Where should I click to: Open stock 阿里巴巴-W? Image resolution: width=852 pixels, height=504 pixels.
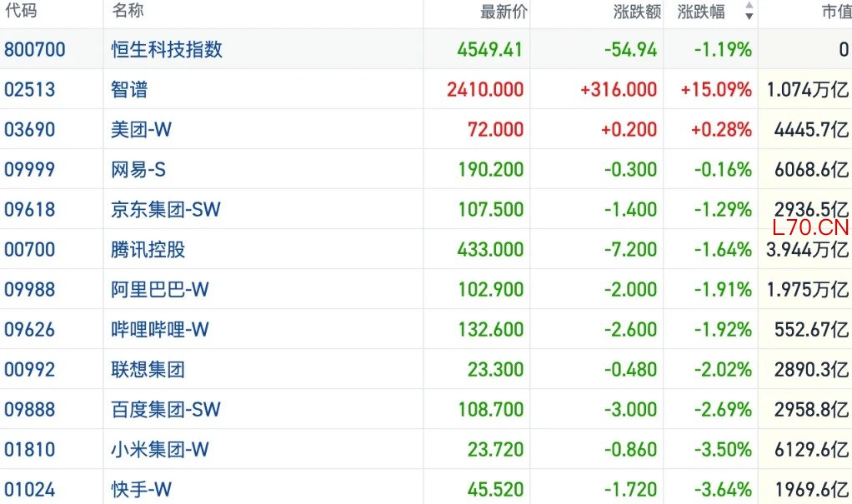tap(160, 289)
